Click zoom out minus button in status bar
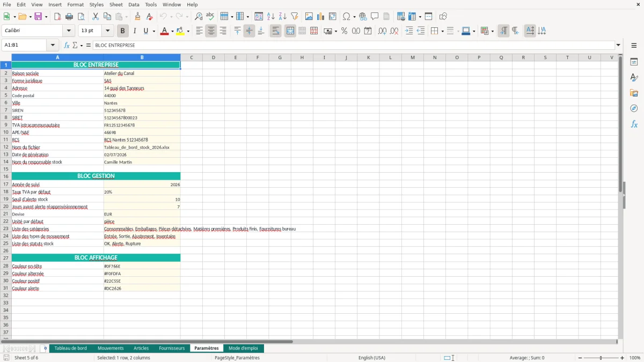 click(580, 358)
